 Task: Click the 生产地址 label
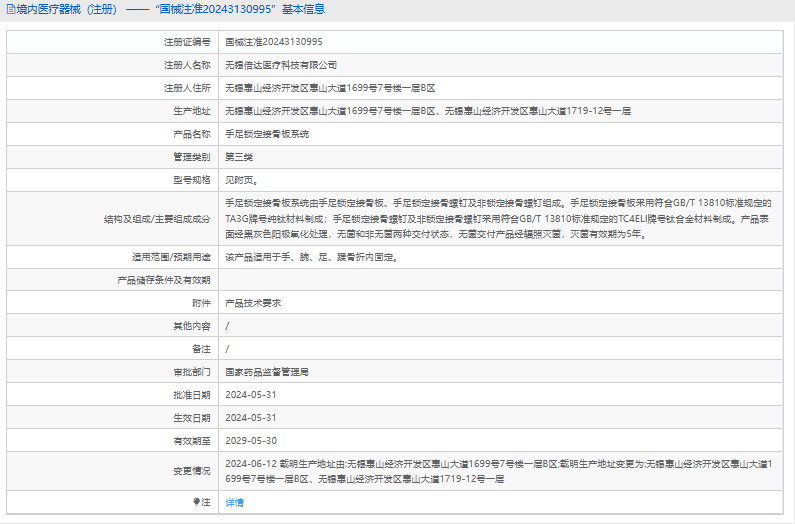click(x=192, y=111)
